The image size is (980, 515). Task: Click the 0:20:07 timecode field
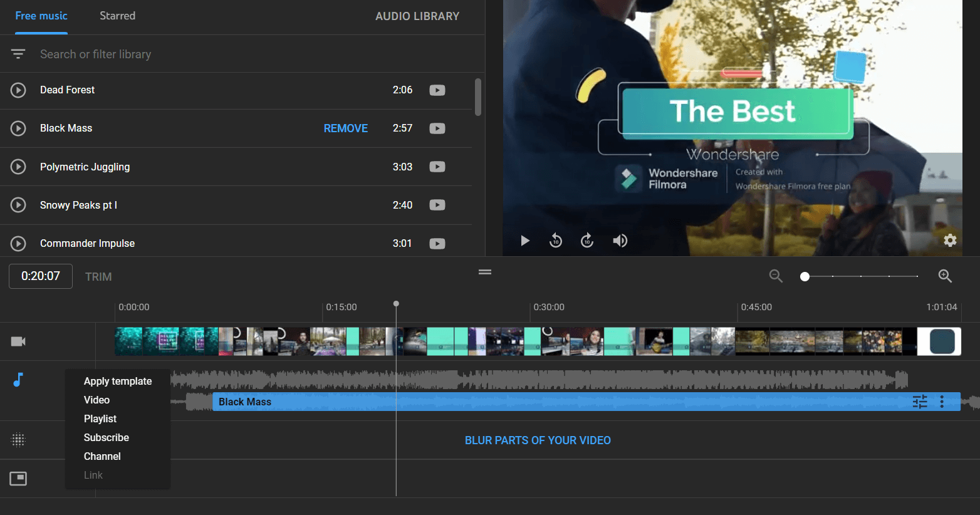tap(41, 276)
